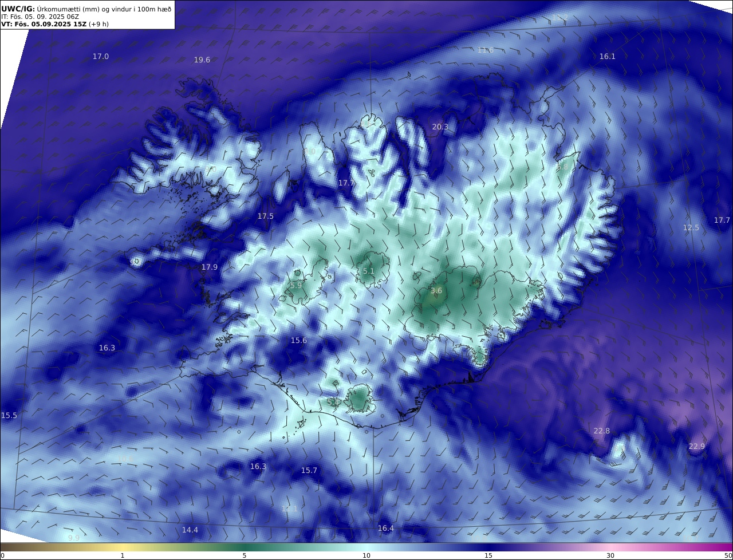Select the IT initial time line 06Z
The height and width of the screenshot is (560, 733).
40,17
